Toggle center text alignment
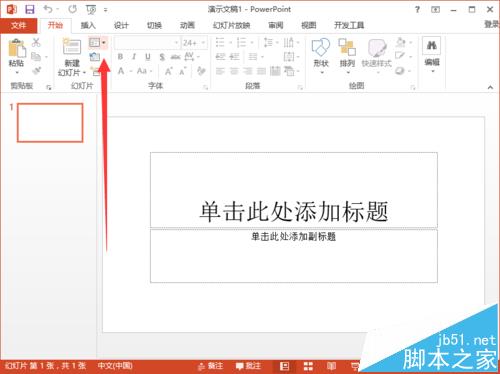The height and width of the screenshot is (374, 500). 234,71
